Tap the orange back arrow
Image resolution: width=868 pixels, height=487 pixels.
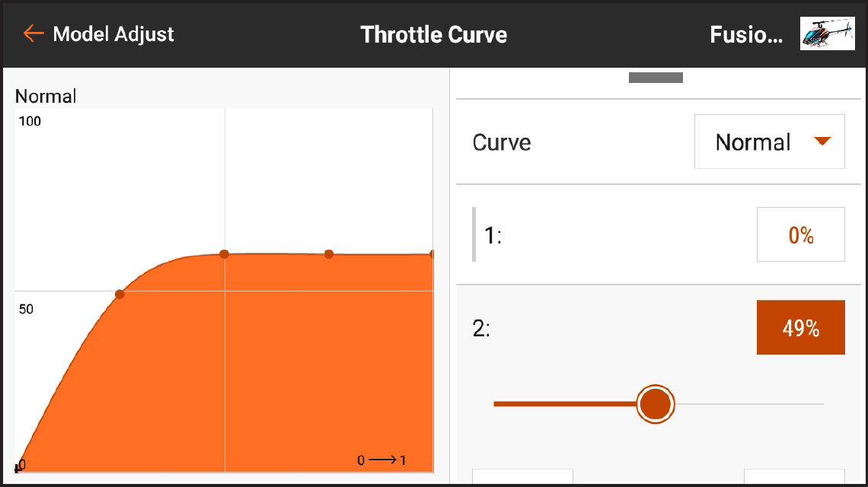pyautogui.click(x=32, y=33)
